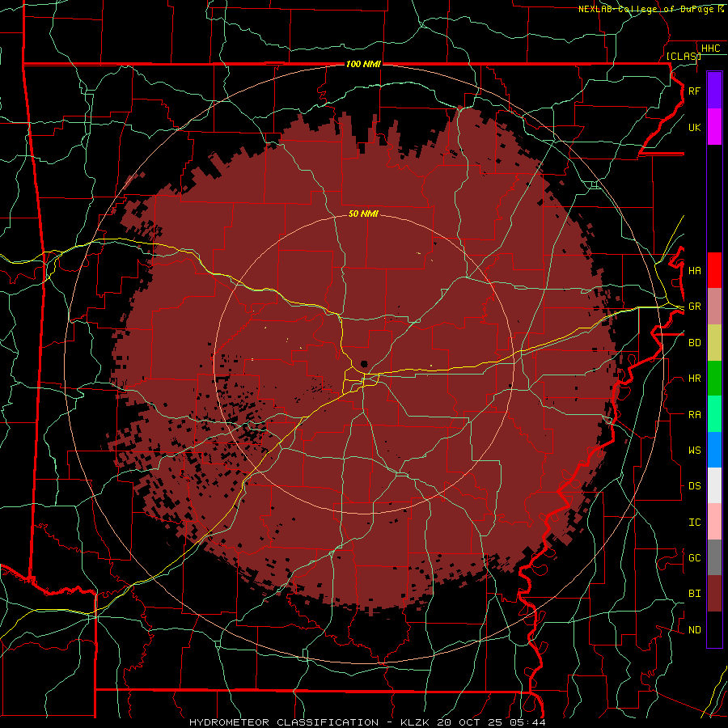The image size is (728, 728).
Task: Click the black radar site dot at center
Action: click(x=365, y=364)
